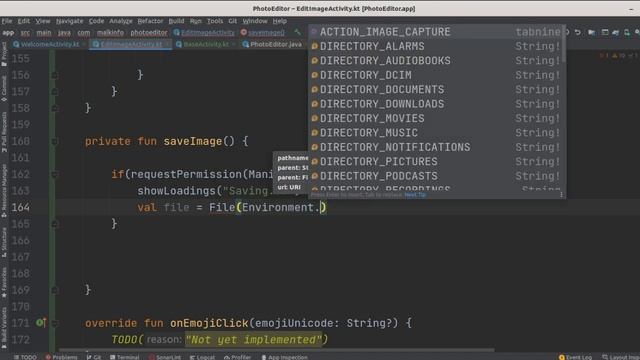Click the completion popup vertical scrollbar
This screenshot has height=360, width=640.
pyautogui.click(x=564, y=44)
